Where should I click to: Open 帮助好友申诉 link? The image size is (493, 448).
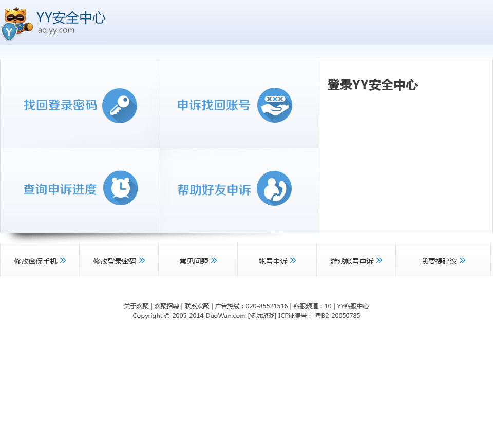click(214, 190)
